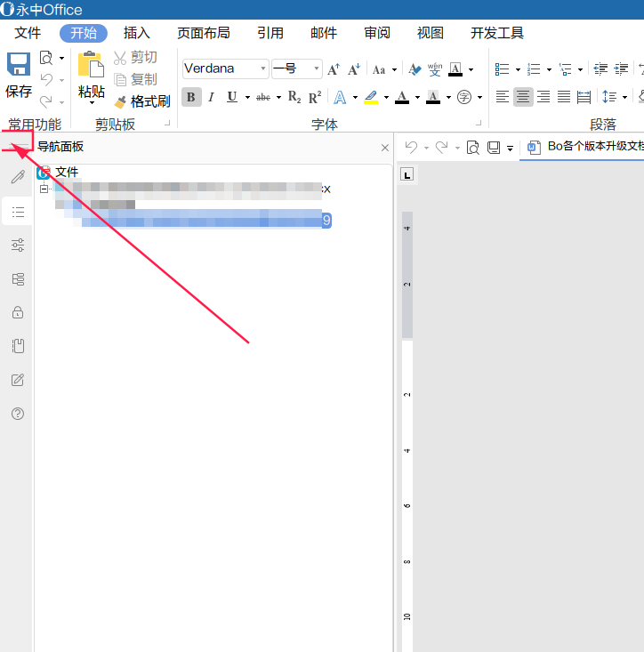
Task: Open the Verdana font name dropdown
Action: click(x=262, y=68)
